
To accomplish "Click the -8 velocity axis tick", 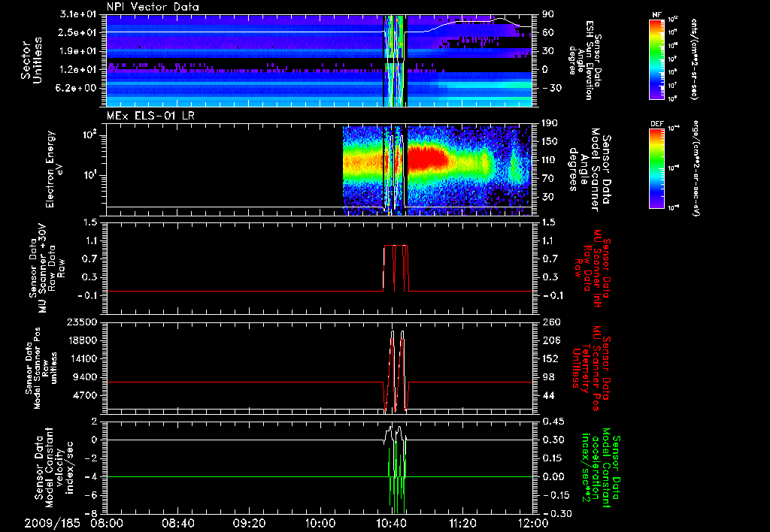I will [x=92, y=514].
